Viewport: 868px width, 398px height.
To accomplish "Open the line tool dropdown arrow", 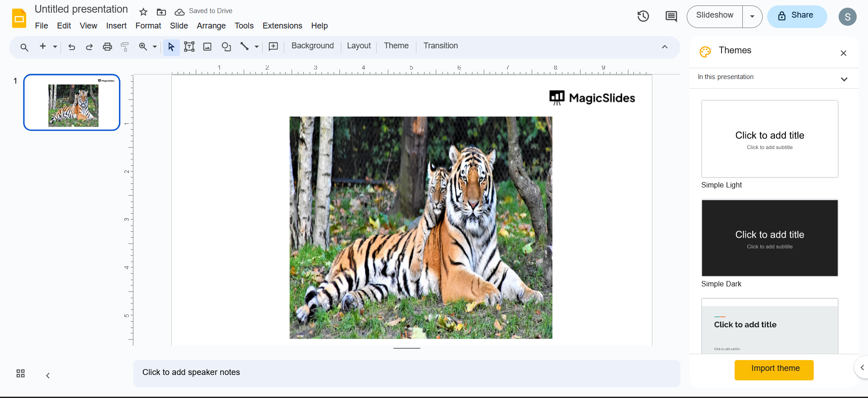I will point(257,47).
